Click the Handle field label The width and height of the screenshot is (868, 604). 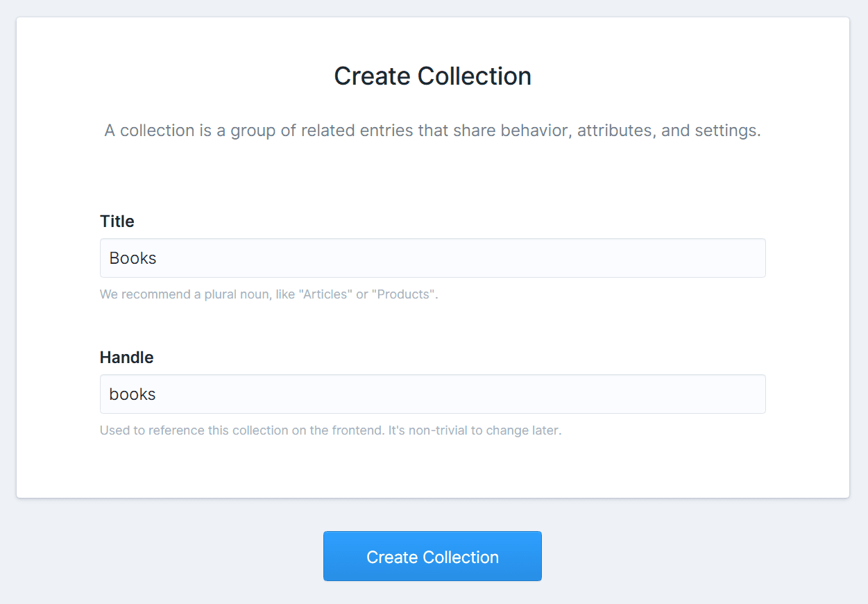tap(127, 358)
